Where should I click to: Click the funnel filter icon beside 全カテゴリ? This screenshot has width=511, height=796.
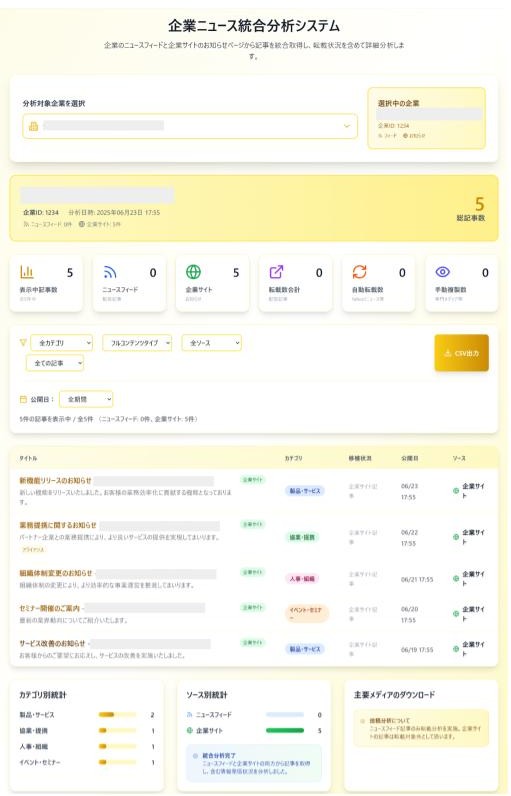[23, 343]
